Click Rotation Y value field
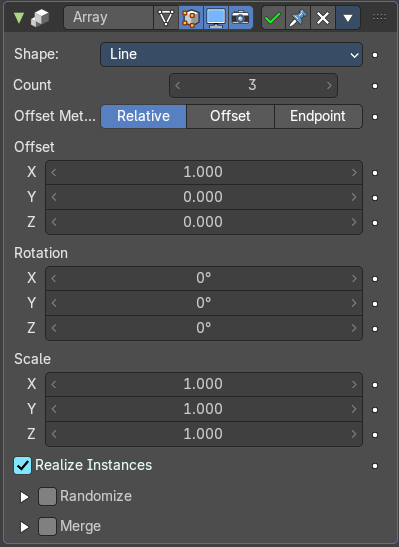 click(x=204, y=303)
